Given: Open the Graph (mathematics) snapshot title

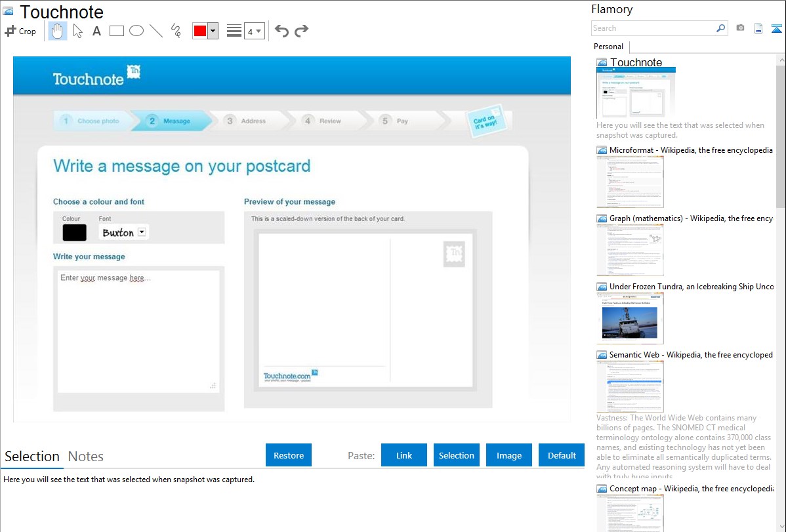Looking at the screenshot, I should point(691,218).
